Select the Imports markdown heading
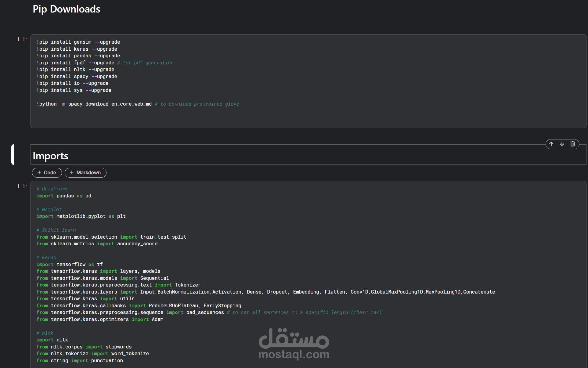This screenshot has height=368, width=588. [x=51, y=156]
